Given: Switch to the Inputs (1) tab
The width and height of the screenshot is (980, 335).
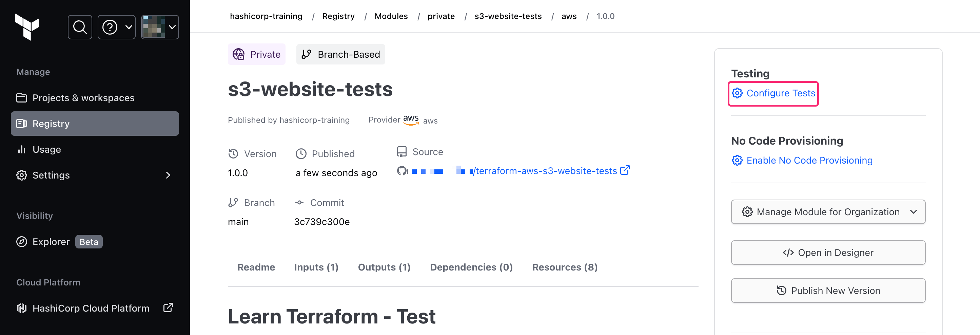Looking at the screenshot, I should point(316,267).
